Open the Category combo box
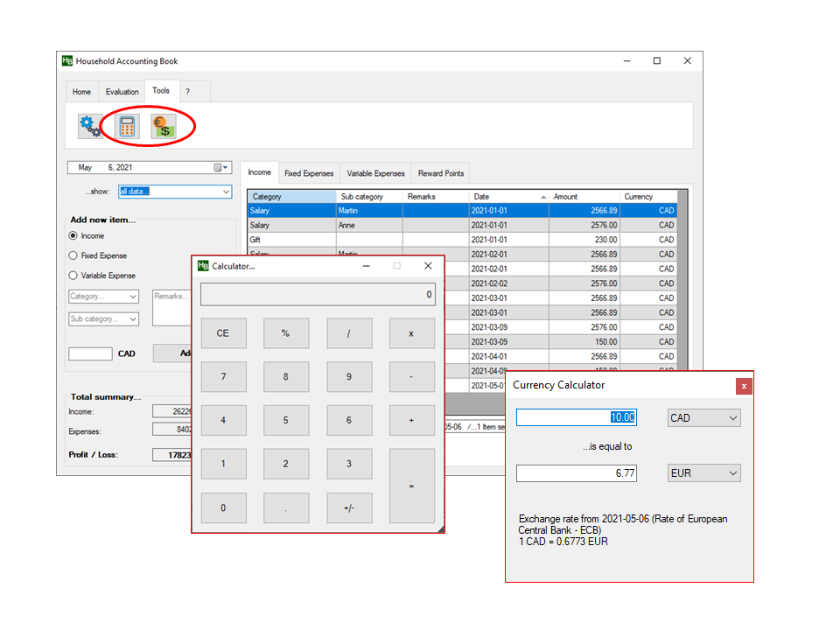Viewport: 840px width, 630px height. tap(103, 297)
